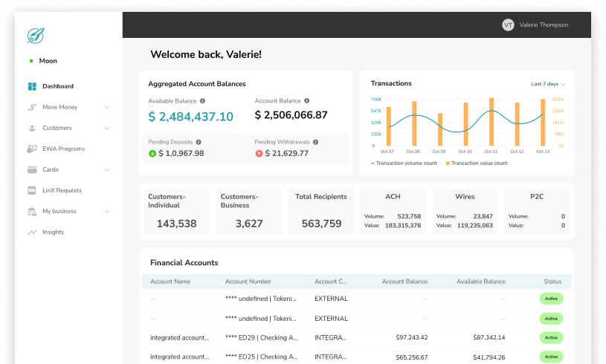The image size is (606, 364).
Task: Expand the Cards submenu chevron
Action: (107, 169)
